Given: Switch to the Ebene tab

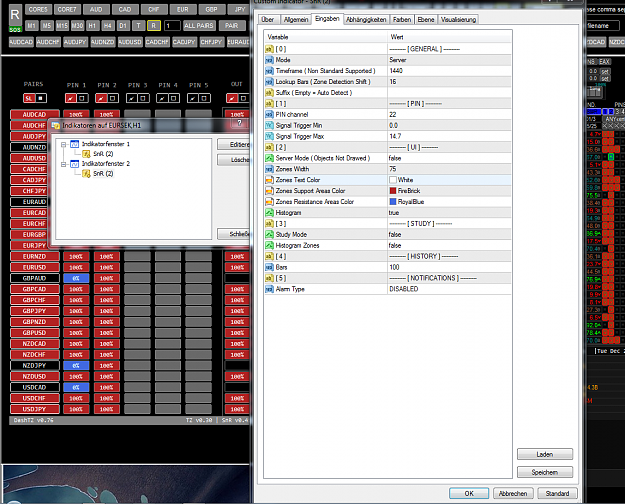Looking at the screenshot, I should [426, 20].
